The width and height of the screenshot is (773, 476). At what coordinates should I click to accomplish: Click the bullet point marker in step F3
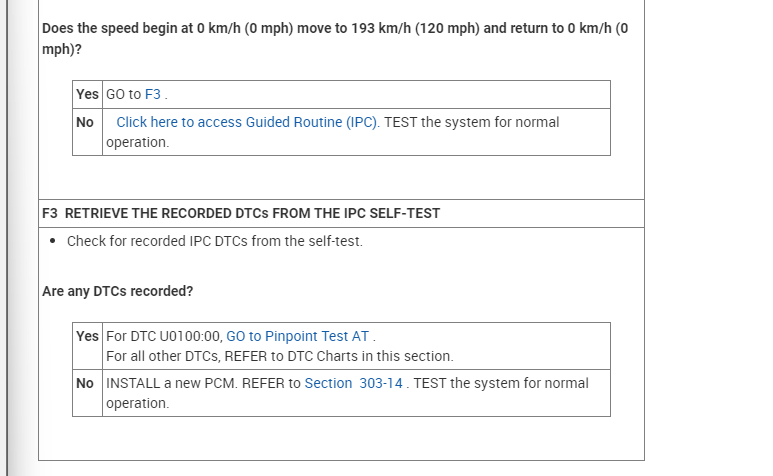point(52,242)
